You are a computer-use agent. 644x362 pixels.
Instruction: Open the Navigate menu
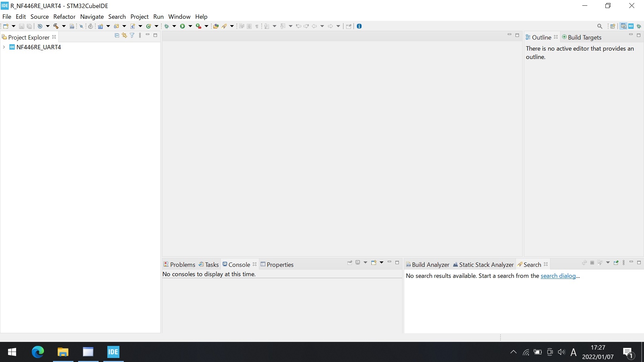pos(92,16)
